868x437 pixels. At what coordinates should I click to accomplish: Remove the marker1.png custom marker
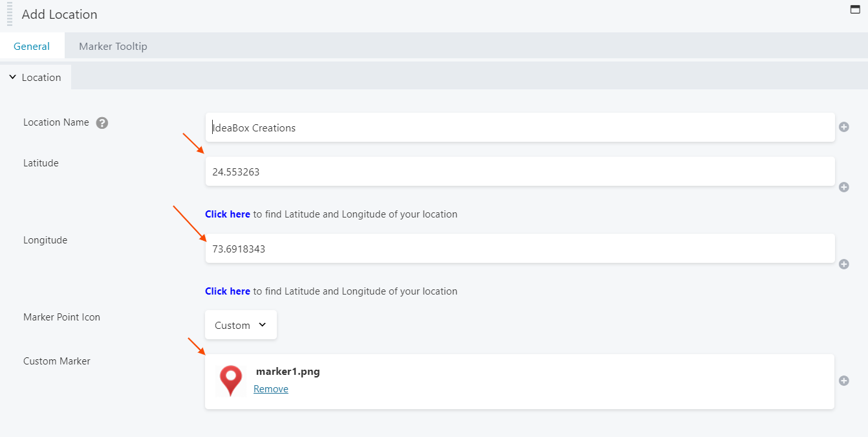(x=271, y=389)
